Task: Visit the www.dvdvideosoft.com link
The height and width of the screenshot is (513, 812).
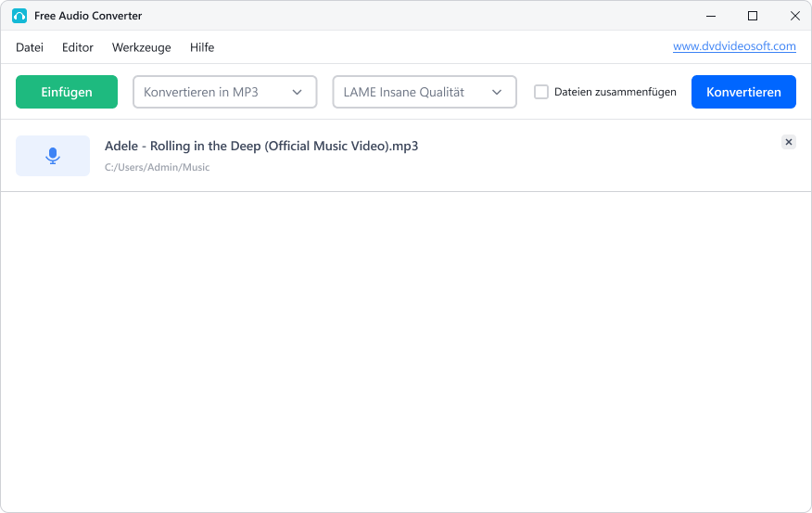Action: (734, 46)
